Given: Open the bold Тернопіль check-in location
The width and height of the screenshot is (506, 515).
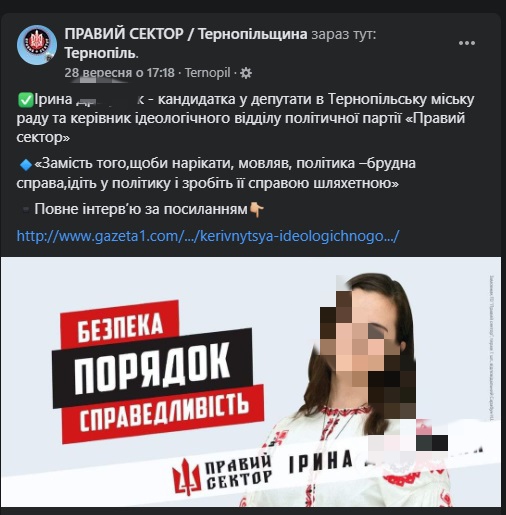Looking at the screenshot, I should tap(100, 53).
